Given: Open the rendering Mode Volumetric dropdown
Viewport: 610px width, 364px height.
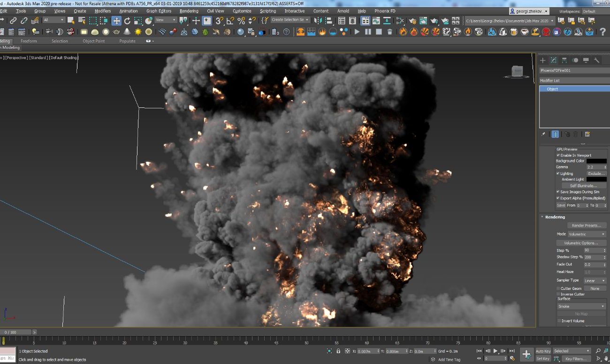Looking at the screenshot, I should (x=587, y=234).
